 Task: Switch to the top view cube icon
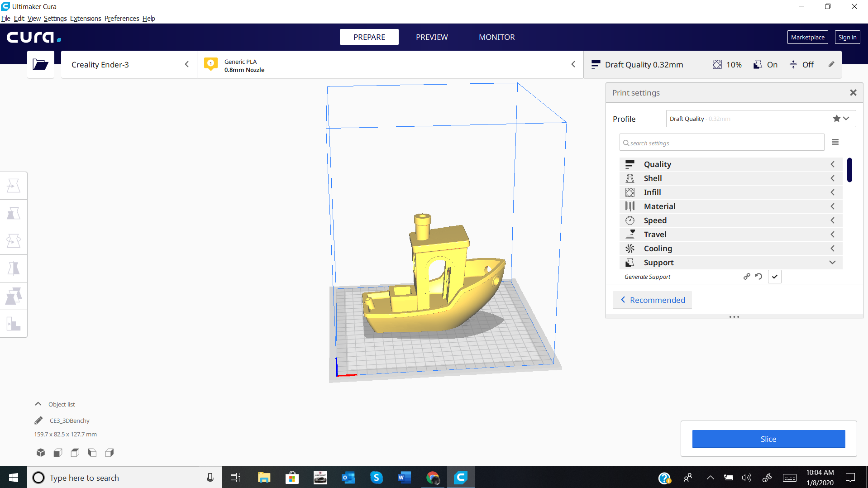[75, 452]
